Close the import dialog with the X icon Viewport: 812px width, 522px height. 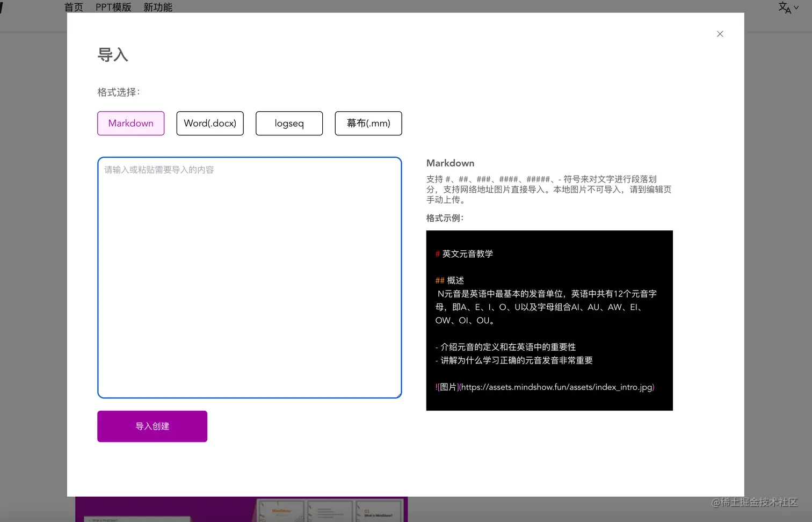point(720,34)
